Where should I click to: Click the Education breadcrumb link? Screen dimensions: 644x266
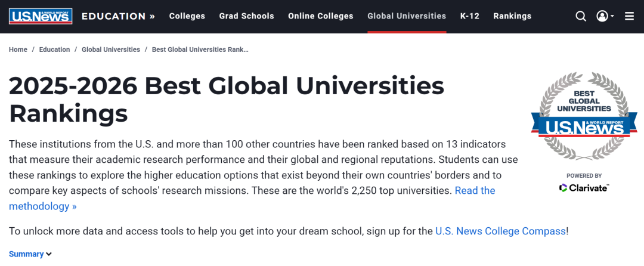point(54,50)
